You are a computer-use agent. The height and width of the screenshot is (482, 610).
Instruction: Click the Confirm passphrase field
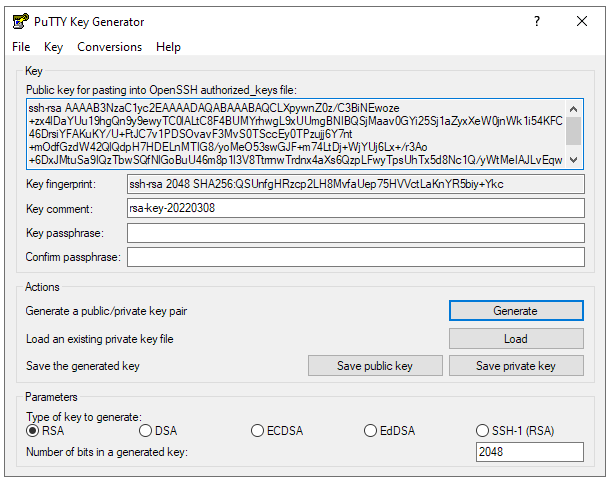(356, 257)
